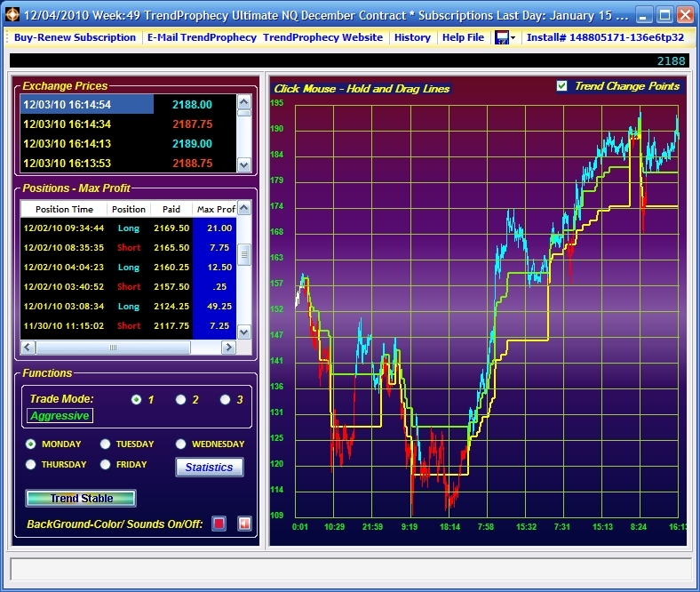Image resolution: width=700 pixels, height=592 pixels.
Task: Click the 2188 ticker value in black bar
Action: (x=671, y=61)
